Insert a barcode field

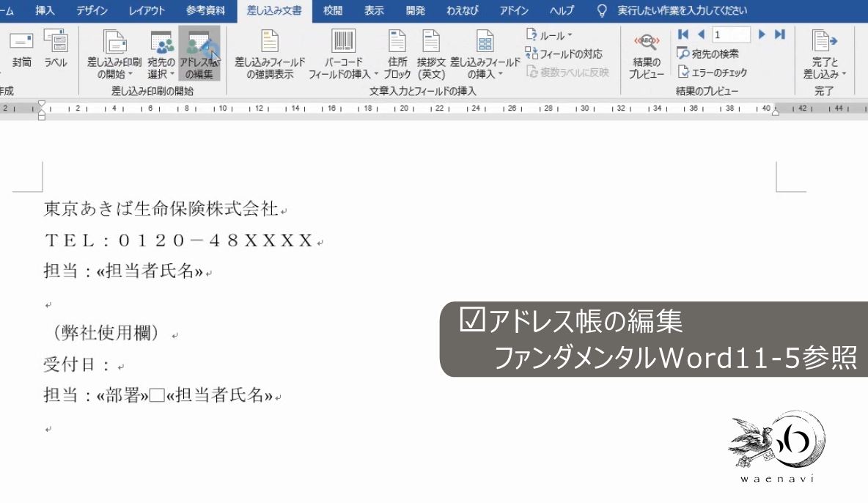pos(343,51)
